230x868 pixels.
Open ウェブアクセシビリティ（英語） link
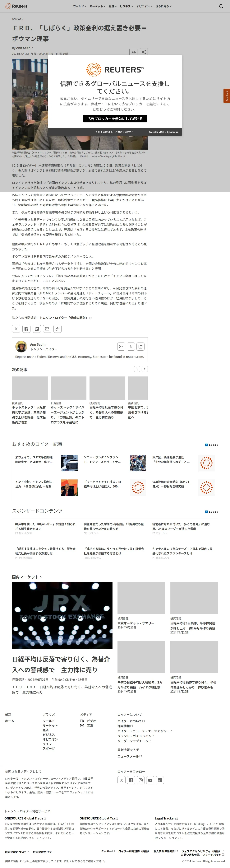(203, 851)
